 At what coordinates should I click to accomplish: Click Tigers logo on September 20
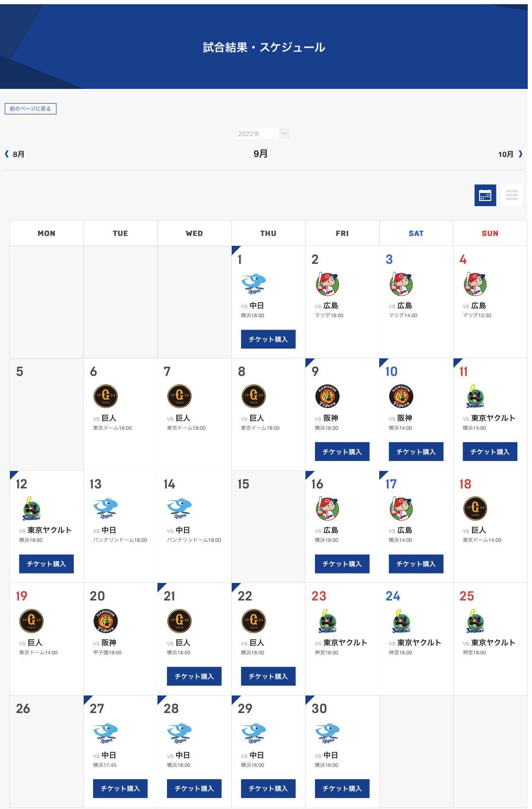(105, 621)
